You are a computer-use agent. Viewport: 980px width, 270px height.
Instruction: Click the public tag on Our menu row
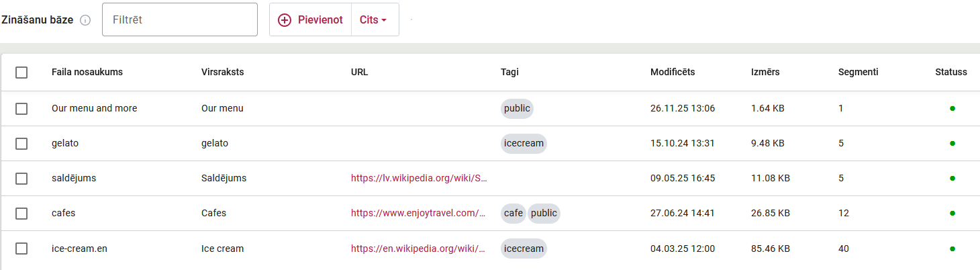(x=517, y=109)
